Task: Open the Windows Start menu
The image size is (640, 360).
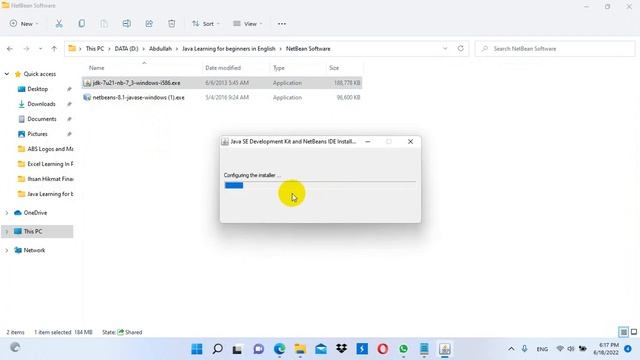Action: click(197, 349)
